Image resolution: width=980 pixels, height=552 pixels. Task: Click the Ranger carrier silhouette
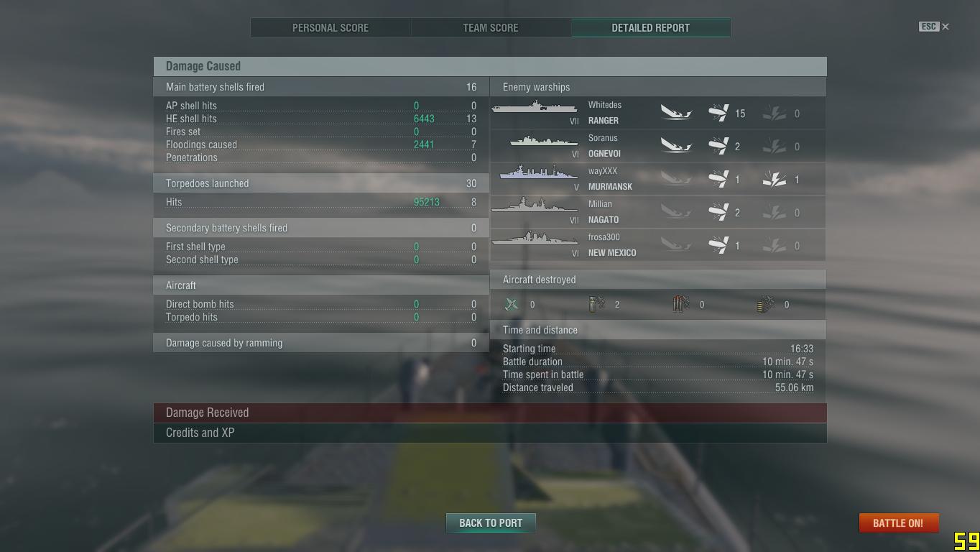(535, 107)
